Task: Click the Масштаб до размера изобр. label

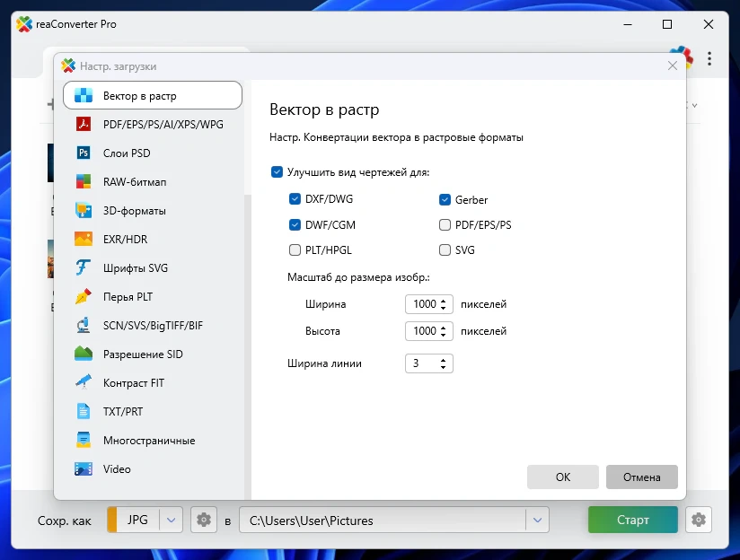Action: (358, 277)
